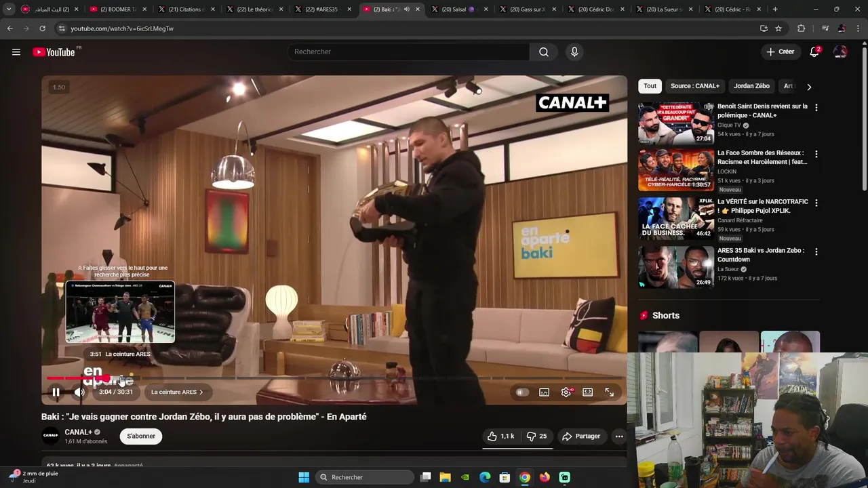
Task: Close the current Baki tab
Action: click(418, 9)
